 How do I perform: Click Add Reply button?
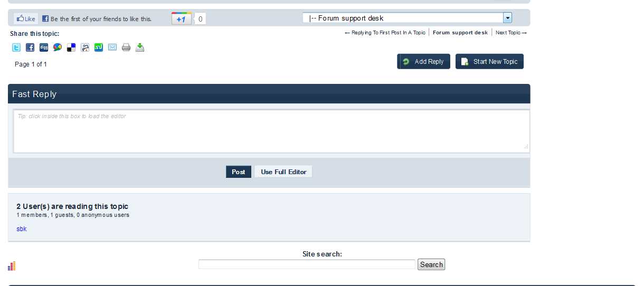coord(424,62)
